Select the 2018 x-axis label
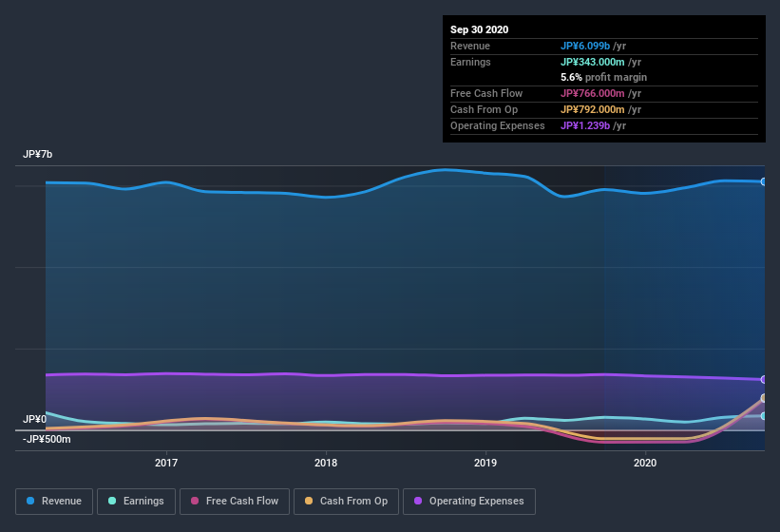This screenshot has height=532, width=780. pos(326,463)
